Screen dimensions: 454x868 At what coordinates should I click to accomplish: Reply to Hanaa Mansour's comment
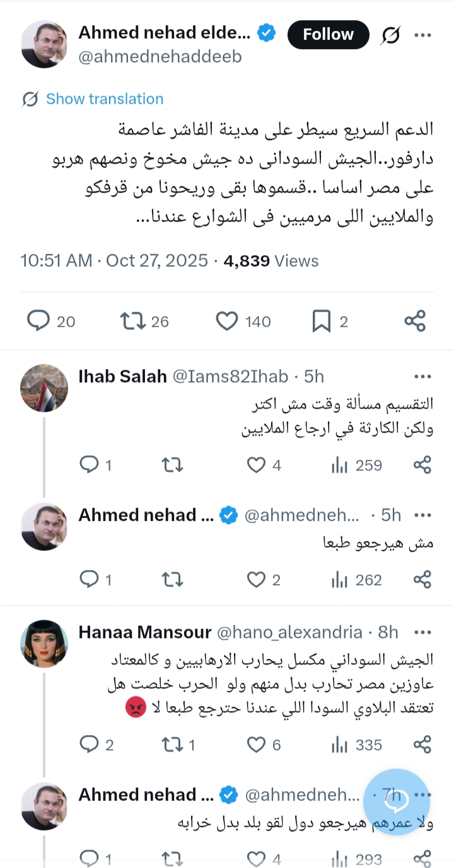coord(90,745)
